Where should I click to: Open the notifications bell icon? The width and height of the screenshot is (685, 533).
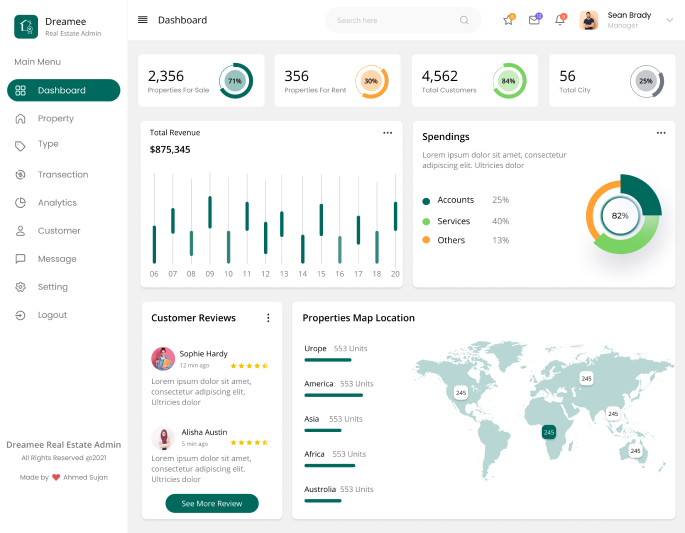[560, 20]
